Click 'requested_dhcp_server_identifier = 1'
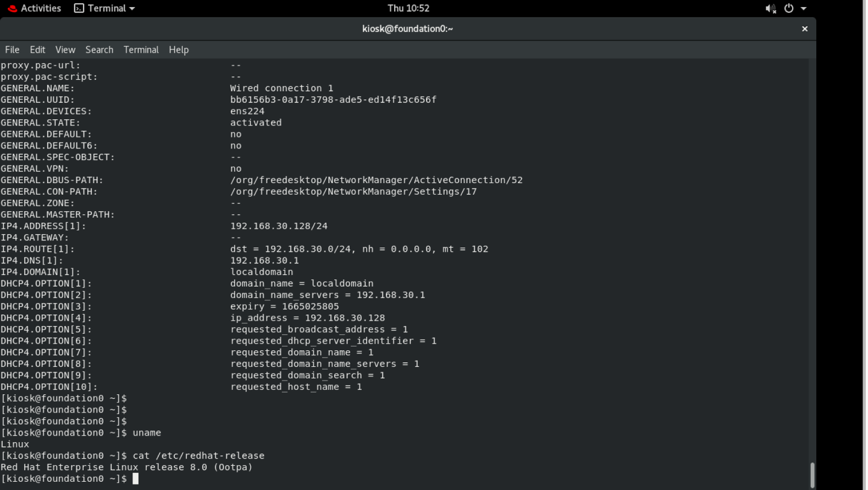The height and width of the screenshot is (490, 868). pyautogui.click(x=333, y=341)
